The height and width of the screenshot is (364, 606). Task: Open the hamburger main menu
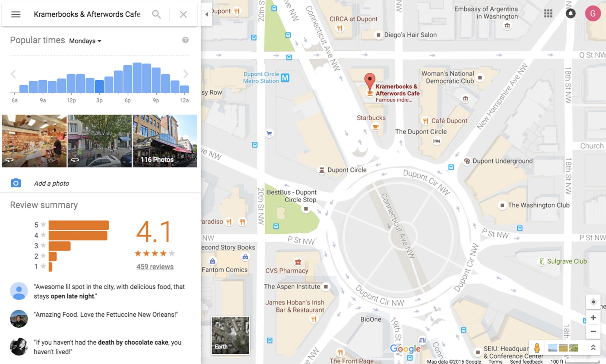16,14
